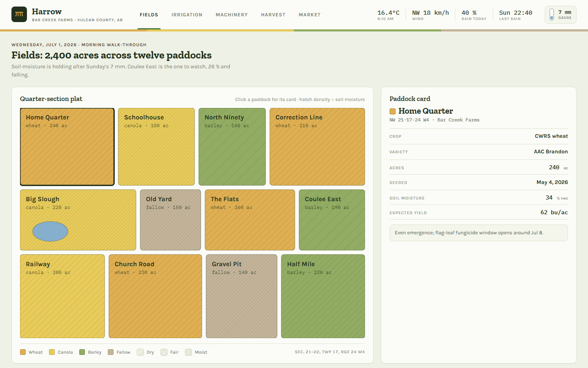
Task: Open the Gravel Pit fallow paddock
Action: [242, 296]
